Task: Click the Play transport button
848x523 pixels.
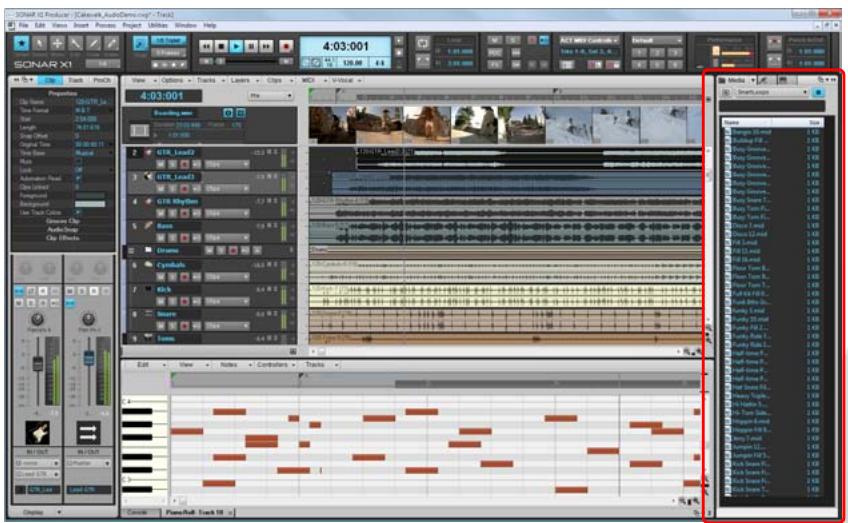Action: click(x=236, y=47)
